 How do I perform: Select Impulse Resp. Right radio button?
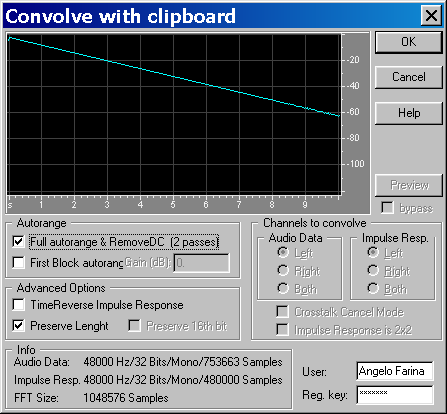(x=373, y=271)
